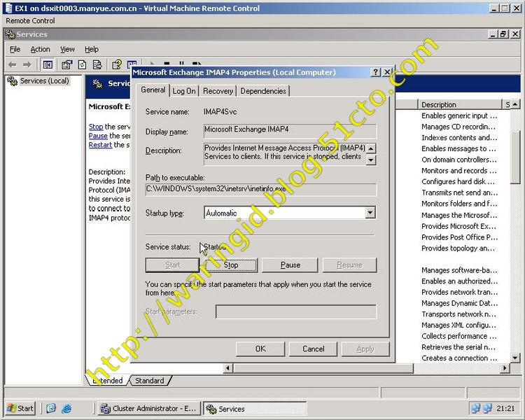This screenshot has width=525, height=420.
Task: Click the dialog's question mark help button
Action: (376, 72)
